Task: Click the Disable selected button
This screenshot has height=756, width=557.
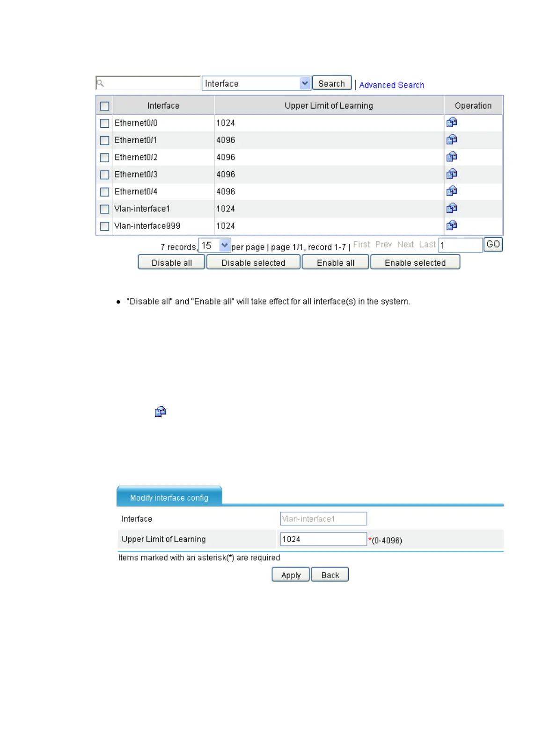Action: [x=253, y=262]
